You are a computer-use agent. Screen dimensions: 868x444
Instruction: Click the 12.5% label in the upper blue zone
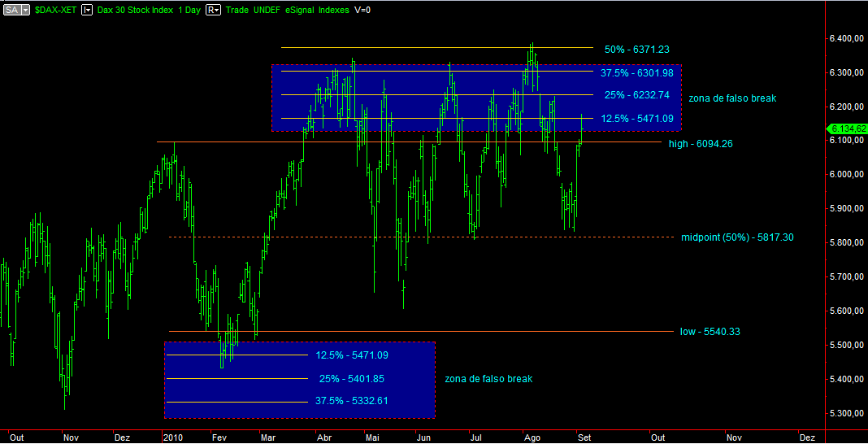(637, 119)
